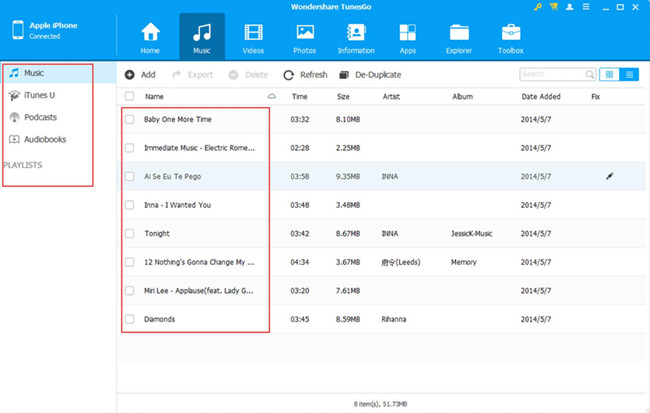Screen dimensions: 650x413
Task: Switch to list view
Action: click(x=629, y=74)
